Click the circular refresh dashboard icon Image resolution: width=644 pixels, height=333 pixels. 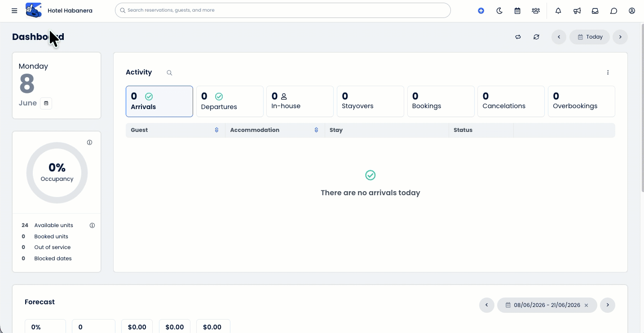point(536,37)
